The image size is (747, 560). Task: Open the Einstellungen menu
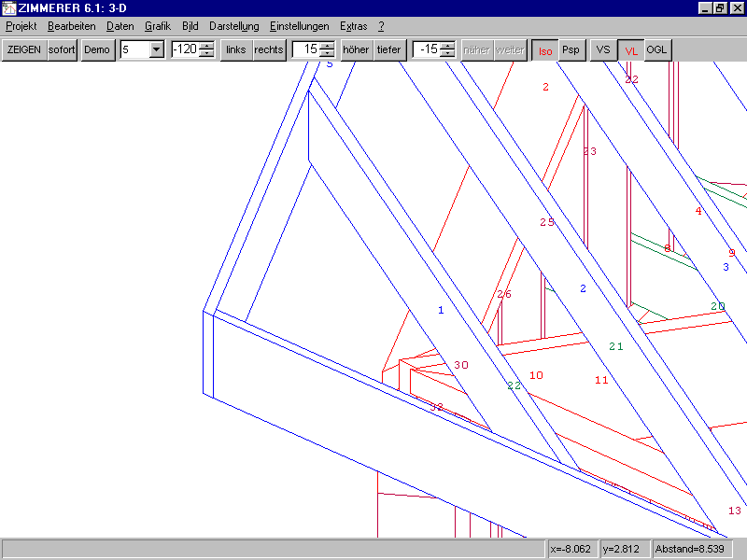pos(299,26)
